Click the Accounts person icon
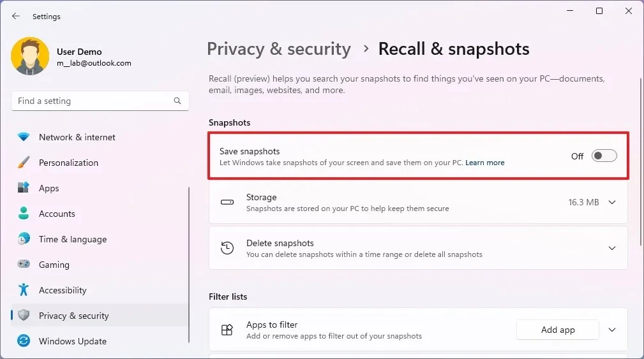 pos(24,214)
